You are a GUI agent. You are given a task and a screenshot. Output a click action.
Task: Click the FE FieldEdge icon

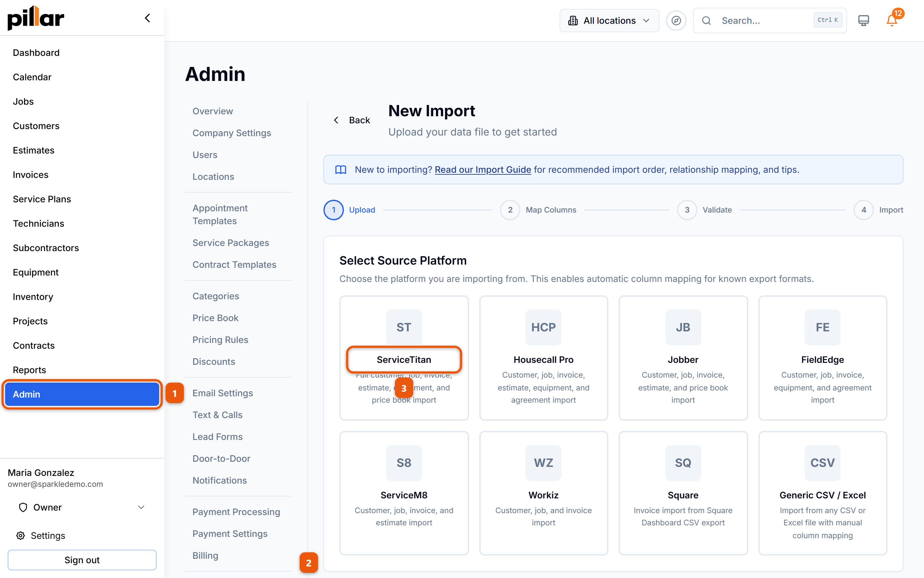pyautogui.click(x=822, y=327)
